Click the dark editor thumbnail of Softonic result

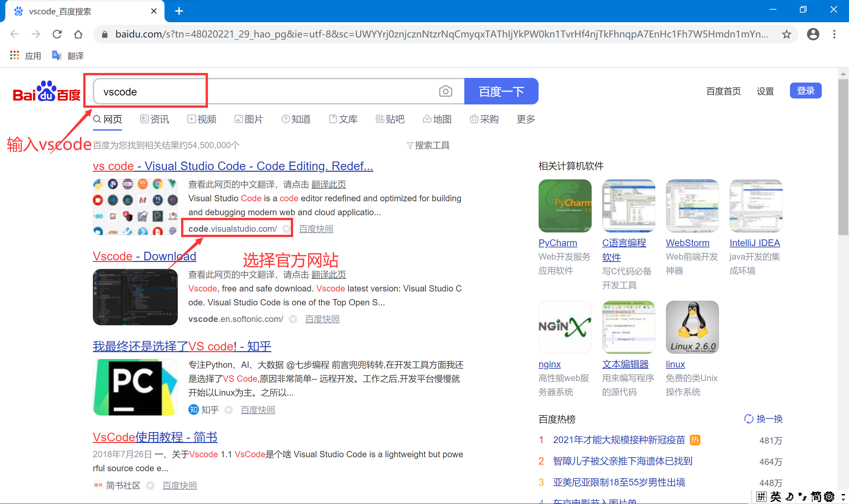coord(135,297)
